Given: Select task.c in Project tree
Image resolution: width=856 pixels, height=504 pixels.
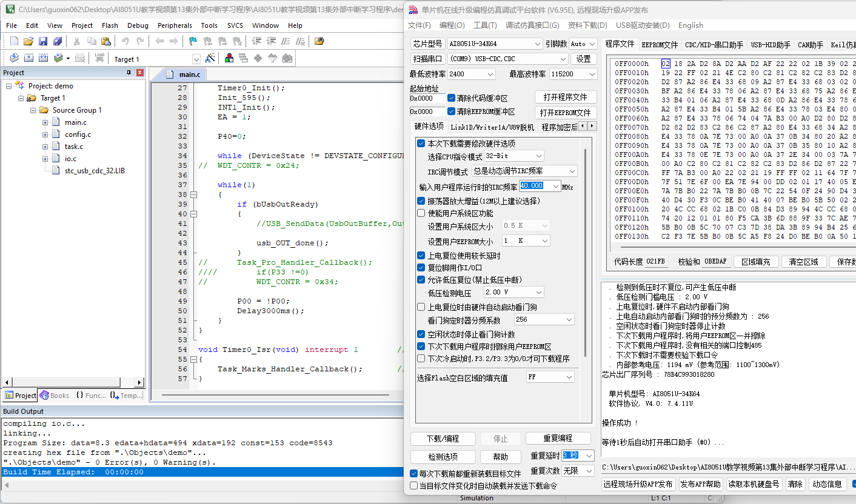Looking at the screenshot, I should pos(74,147).
